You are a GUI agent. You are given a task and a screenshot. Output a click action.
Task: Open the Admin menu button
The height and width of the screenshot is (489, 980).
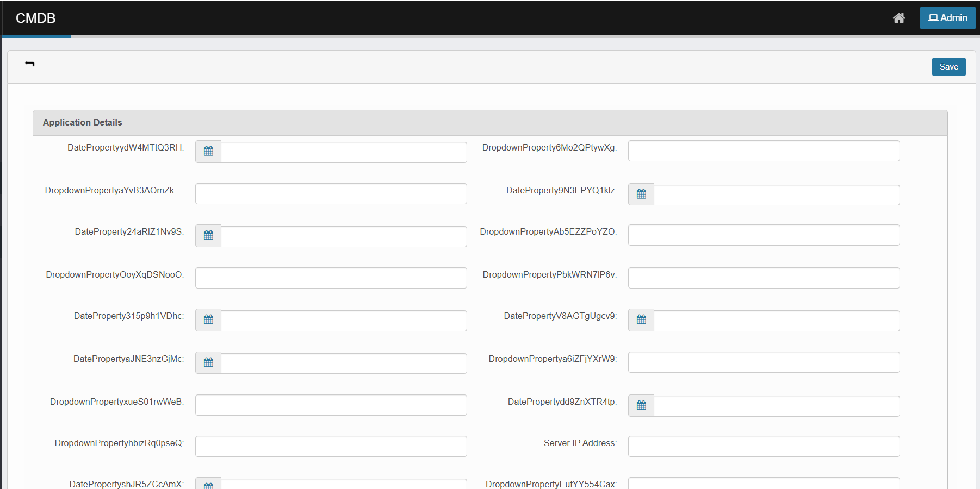click(x=947, y=18)
